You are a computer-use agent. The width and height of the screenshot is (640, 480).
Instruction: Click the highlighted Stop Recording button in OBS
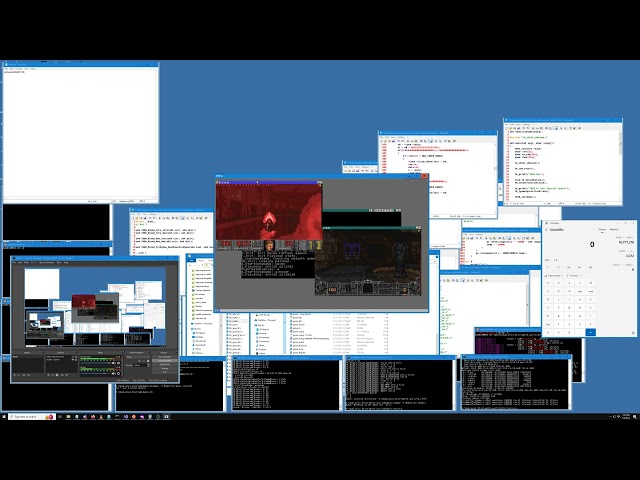tap(165, 360)
